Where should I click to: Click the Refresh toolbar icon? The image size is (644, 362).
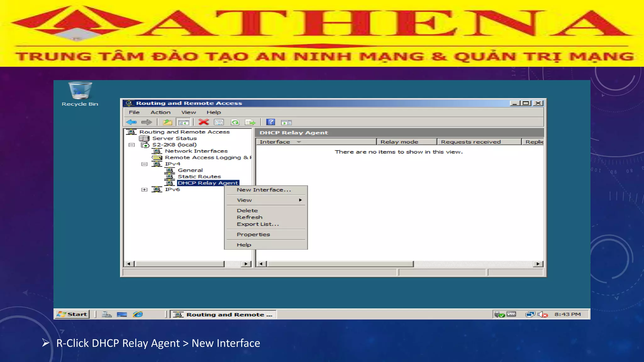click(235, 122)
